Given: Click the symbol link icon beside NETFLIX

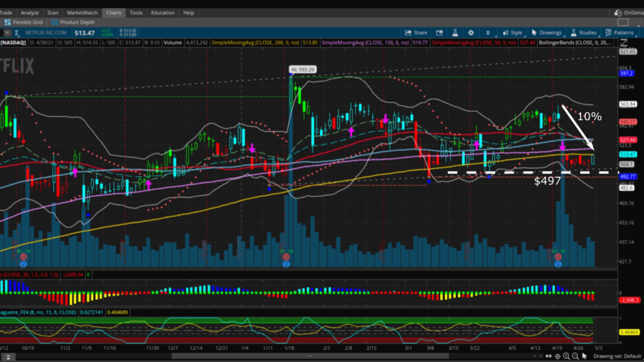Looking at the screenshot, I should pos(17,33).
